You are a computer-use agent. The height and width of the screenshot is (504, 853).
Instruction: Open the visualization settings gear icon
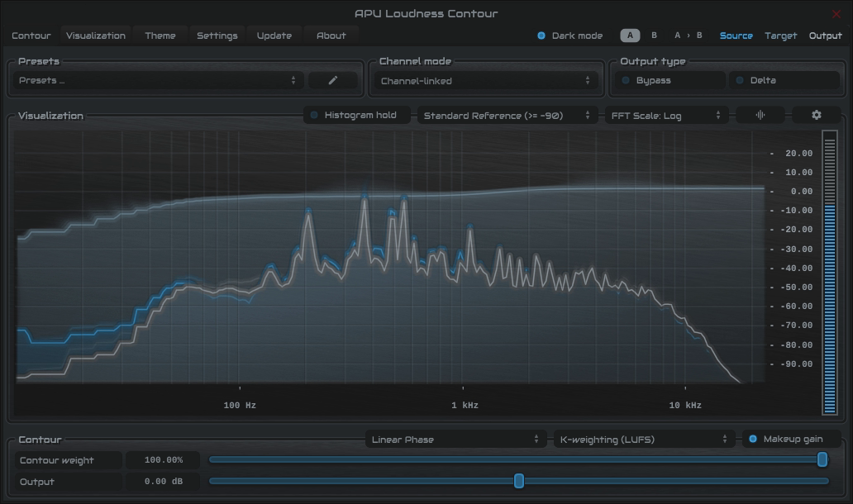[x=816, y=116]
